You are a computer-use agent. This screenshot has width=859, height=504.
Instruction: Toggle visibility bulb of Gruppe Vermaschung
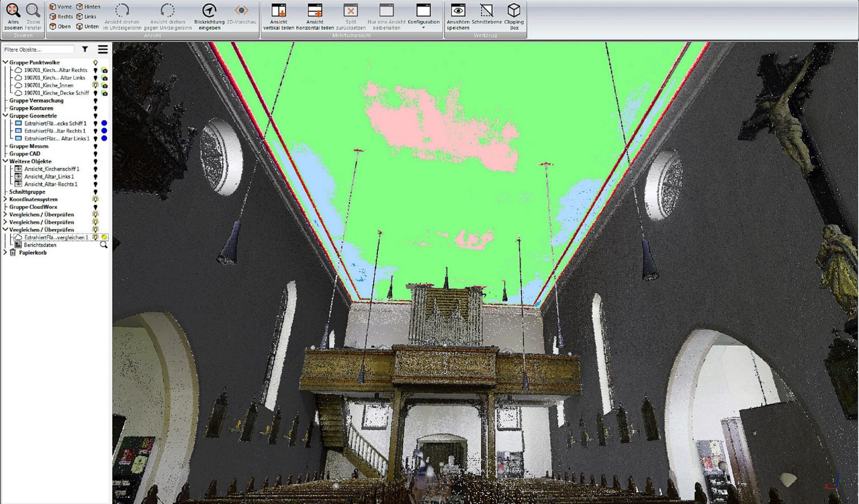96,101
